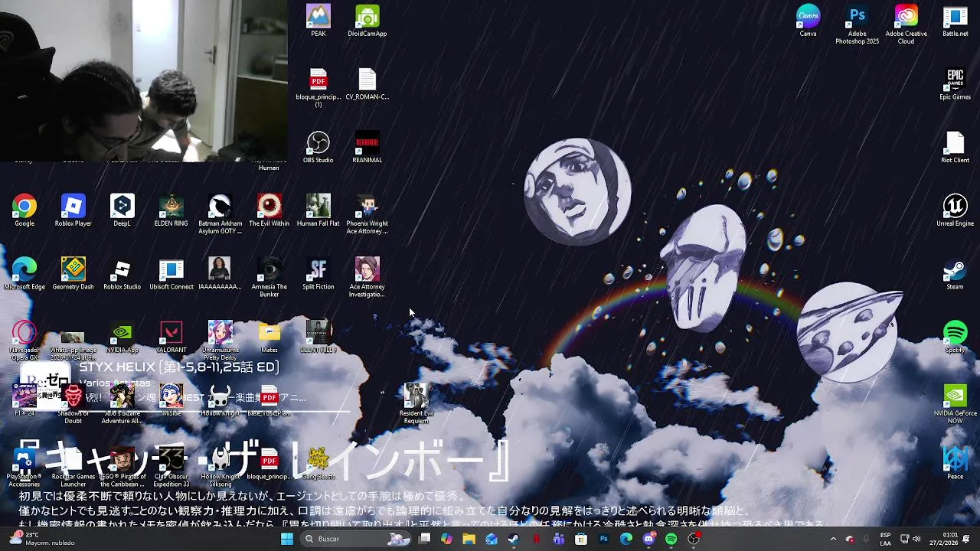
Task: Launch LEGO Pirates of the Caribbean shortcut
Action: (x=122, y=467)
